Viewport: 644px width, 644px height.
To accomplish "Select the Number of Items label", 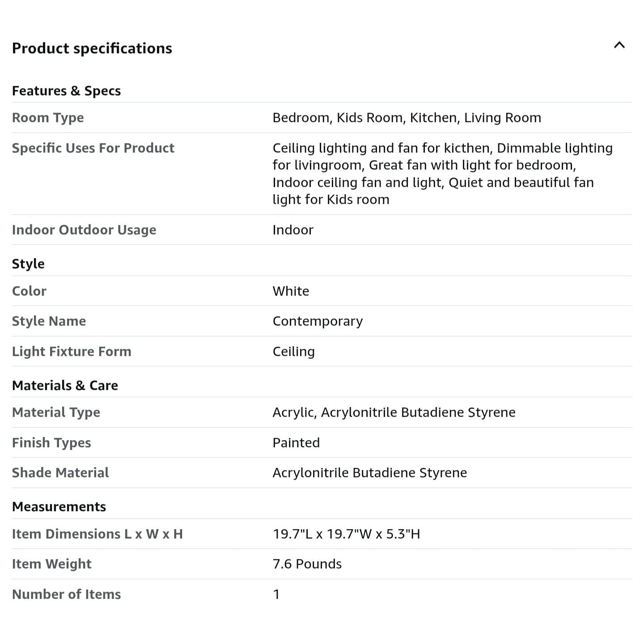I will click(66, 594).
